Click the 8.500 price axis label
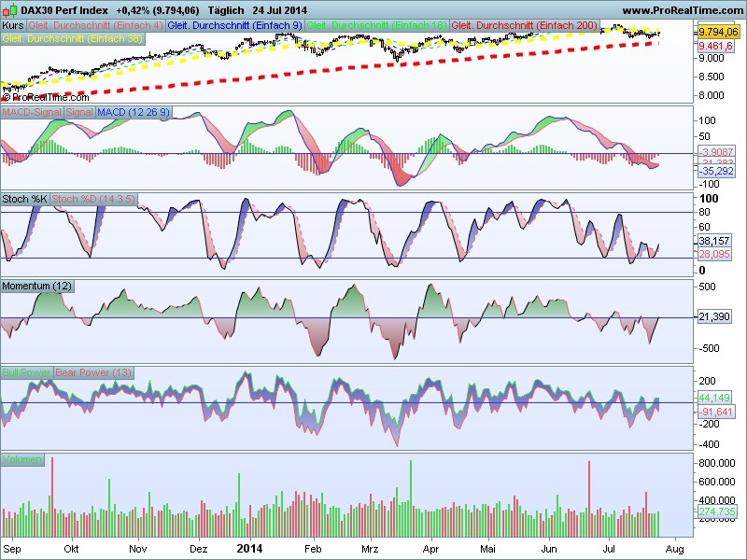The width and height of the screenshot is (747, 560). [x=712, y=77]
